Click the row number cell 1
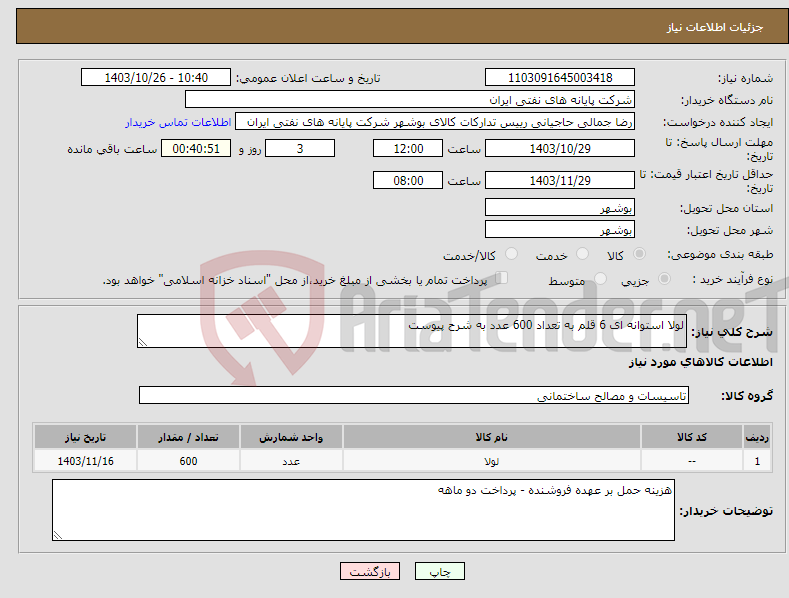This screenshot has height=598, width=789. pyautogui.click(x=757, y=461)
